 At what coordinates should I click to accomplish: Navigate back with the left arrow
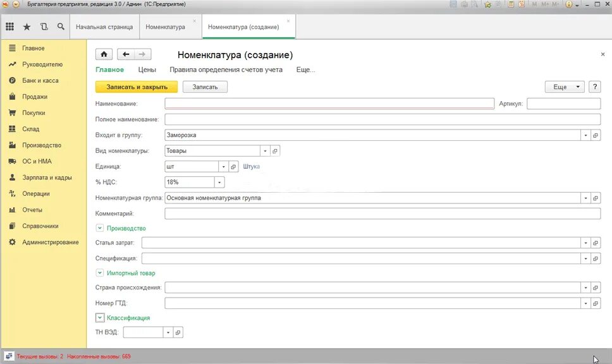click(126, 54)
